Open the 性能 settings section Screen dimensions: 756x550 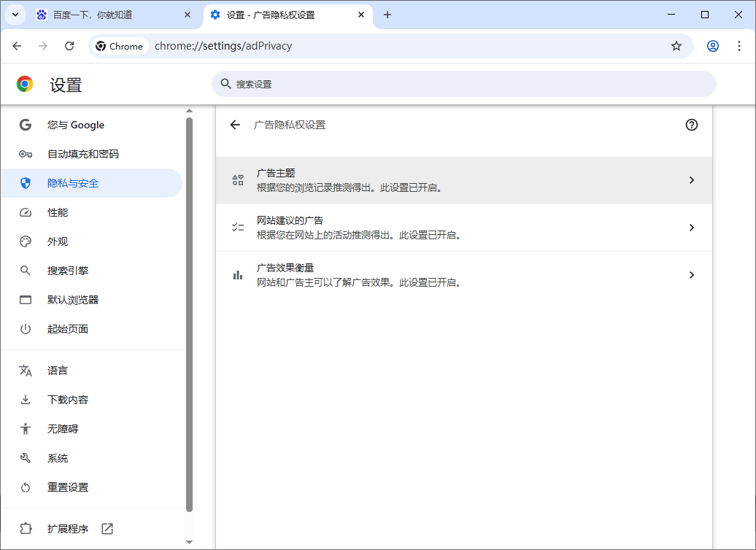click(x=57, y=212)
